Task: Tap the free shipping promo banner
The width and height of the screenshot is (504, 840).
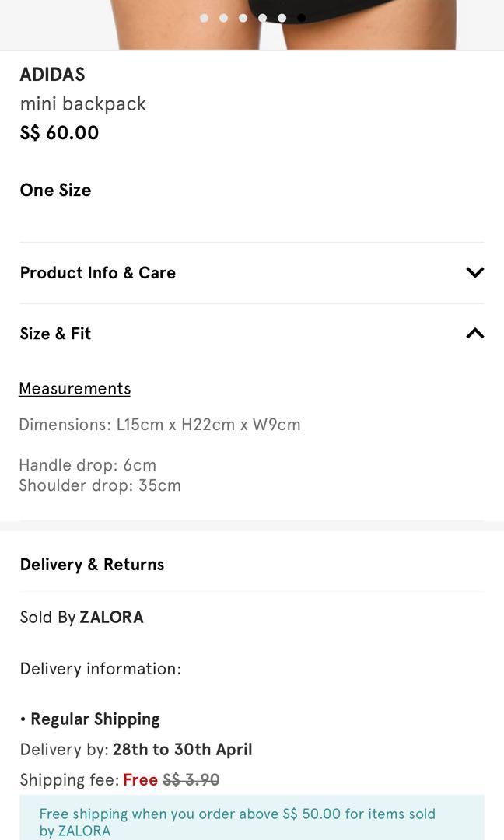Action: click(251, 821)
